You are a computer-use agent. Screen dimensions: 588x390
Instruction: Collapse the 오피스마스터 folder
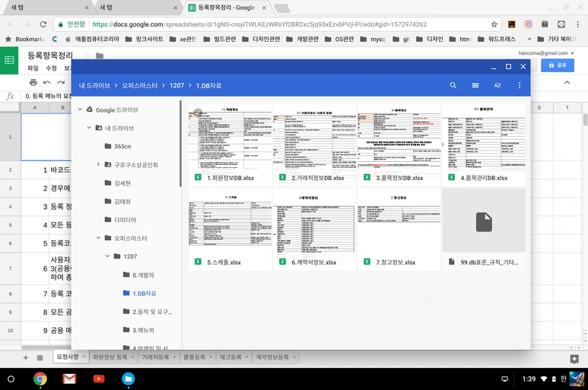(x=98, y=238)
